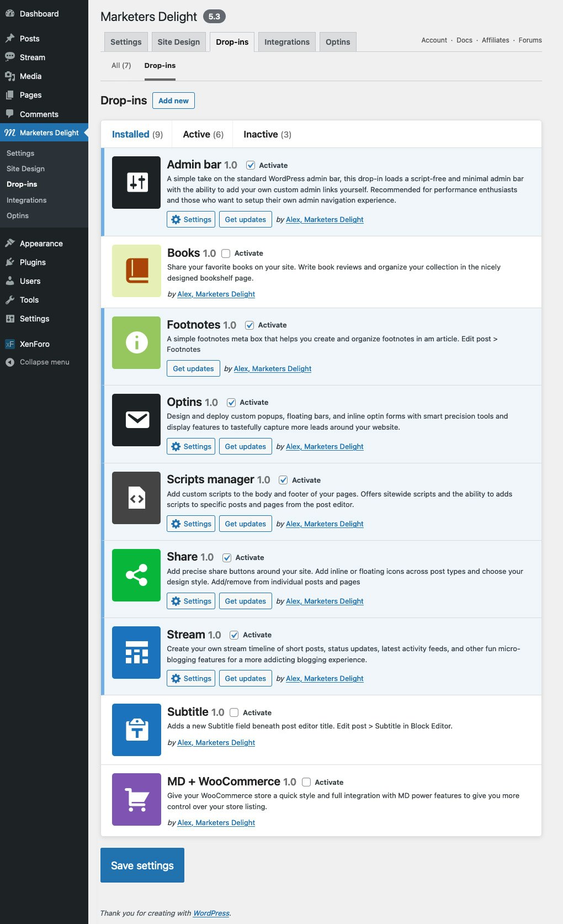Check Activate for Books
563x924 pixels.
[226, 254]
